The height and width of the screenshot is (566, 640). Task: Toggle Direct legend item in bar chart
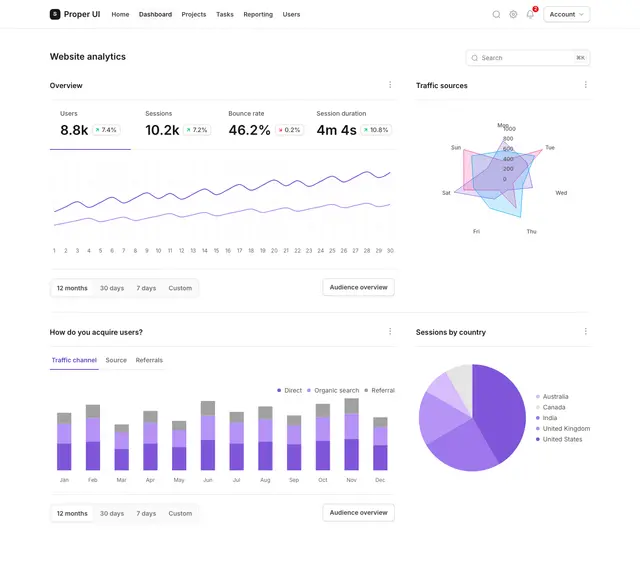(289, 391)
